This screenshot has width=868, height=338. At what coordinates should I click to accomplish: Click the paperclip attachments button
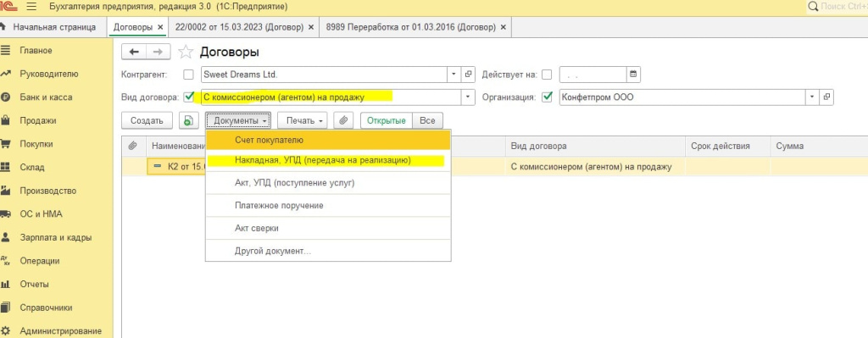(343, 120)
